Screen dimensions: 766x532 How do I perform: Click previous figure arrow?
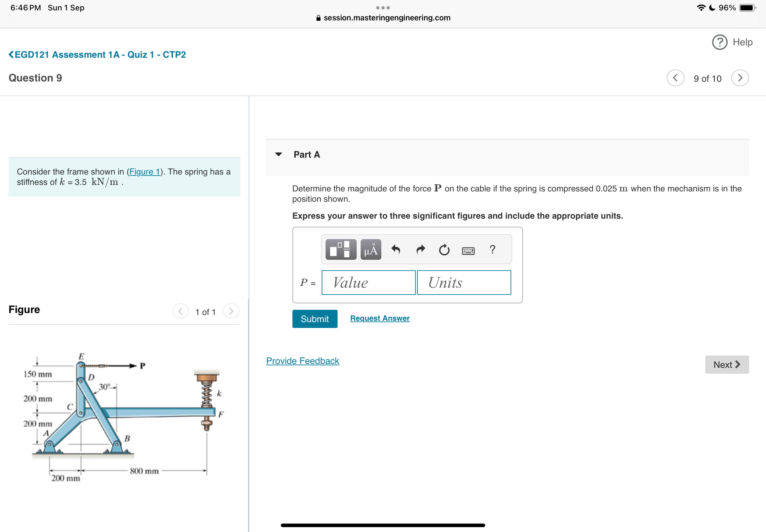(180, 311)
